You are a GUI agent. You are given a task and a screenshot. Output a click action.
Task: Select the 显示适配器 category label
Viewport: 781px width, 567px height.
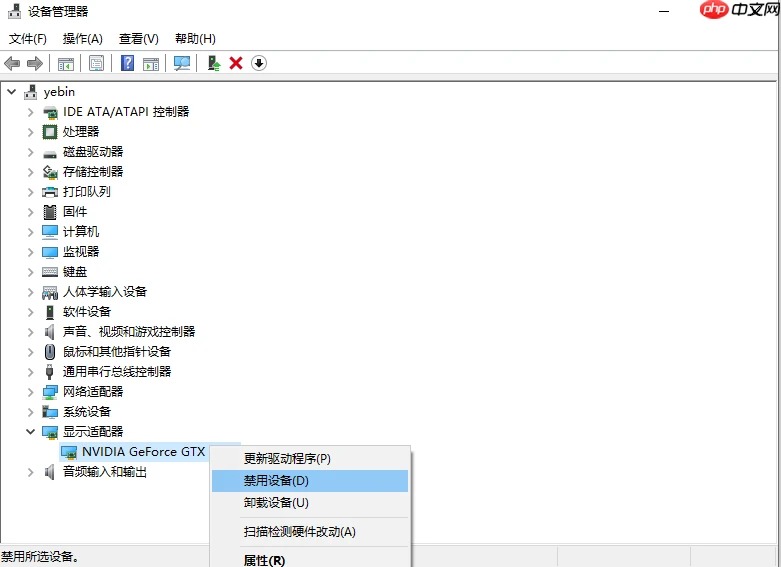[93, 431]
